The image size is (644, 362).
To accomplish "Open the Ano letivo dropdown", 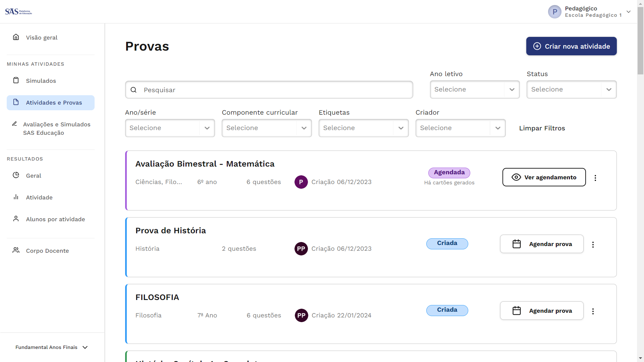I will click(475, 89).
